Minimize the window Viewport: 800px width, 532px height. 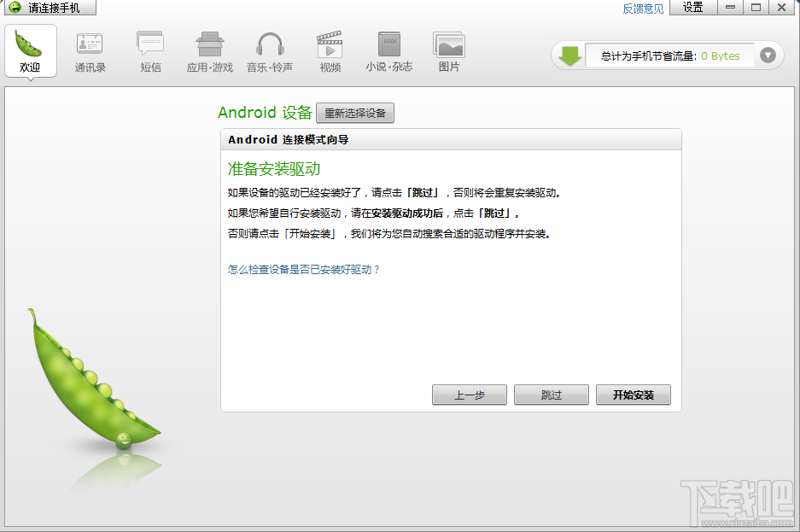(731, 7)
